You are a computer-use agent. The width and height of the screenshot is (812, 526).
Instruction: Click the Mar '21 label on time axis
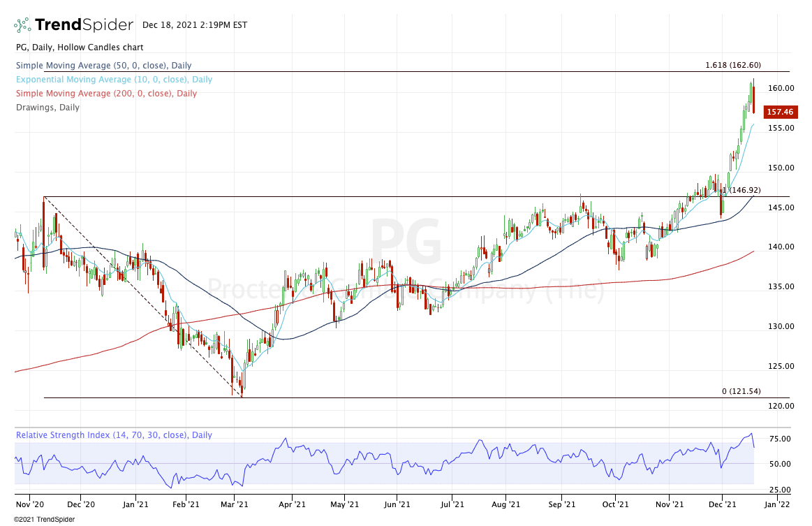(x=239, y=503)
